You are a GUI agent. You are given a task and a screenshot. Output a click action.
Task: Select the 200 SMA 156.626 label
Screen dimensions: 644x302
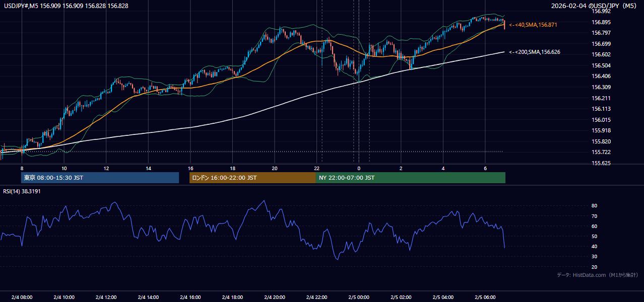click(x=535, y=52)
